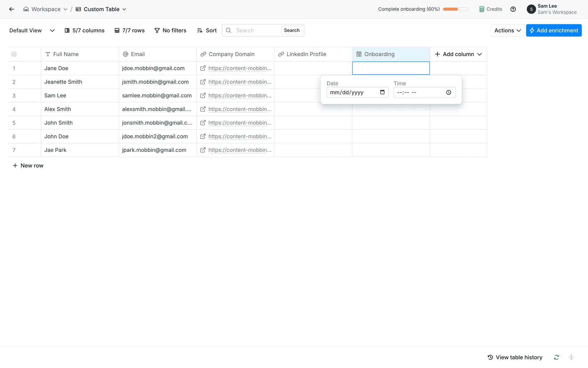This screenshot has height=368, width=588.
Task: Click the search magnifier icon
Action: coord(228,30)
